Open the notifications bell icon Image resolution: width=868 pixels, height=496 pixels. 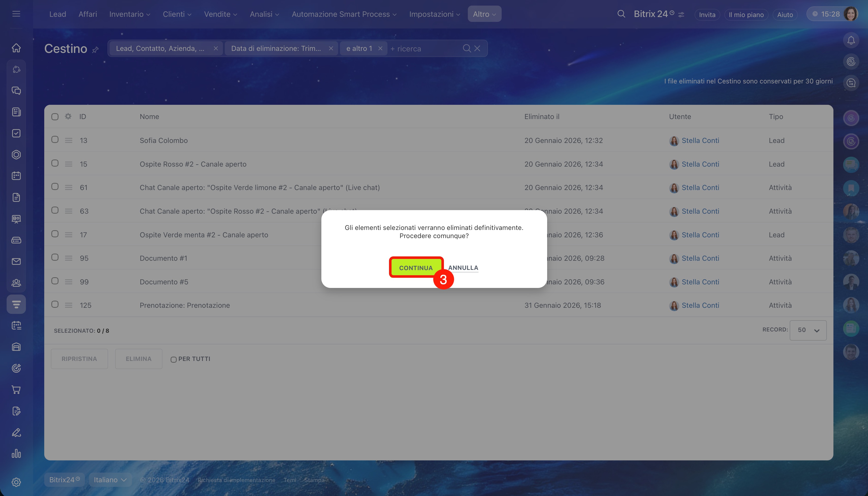click(851, 40)
